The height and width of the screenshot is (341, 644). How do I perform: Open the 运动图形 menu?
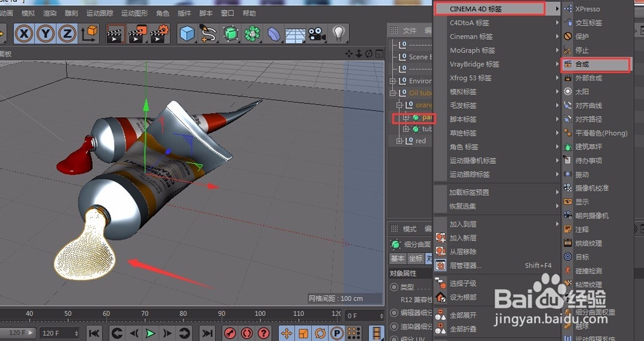point(135,13)
